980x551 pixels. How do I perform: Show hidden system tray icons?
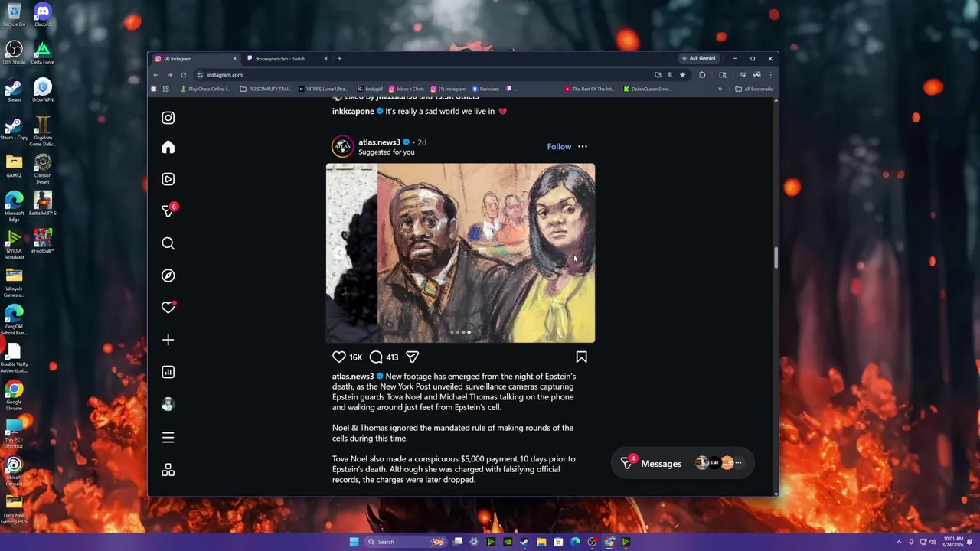900,542
